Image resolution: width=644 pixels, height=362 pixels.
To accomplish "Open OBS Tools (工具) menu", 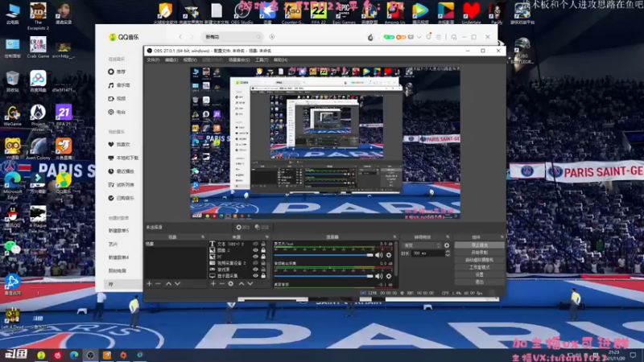I will 262,60.
